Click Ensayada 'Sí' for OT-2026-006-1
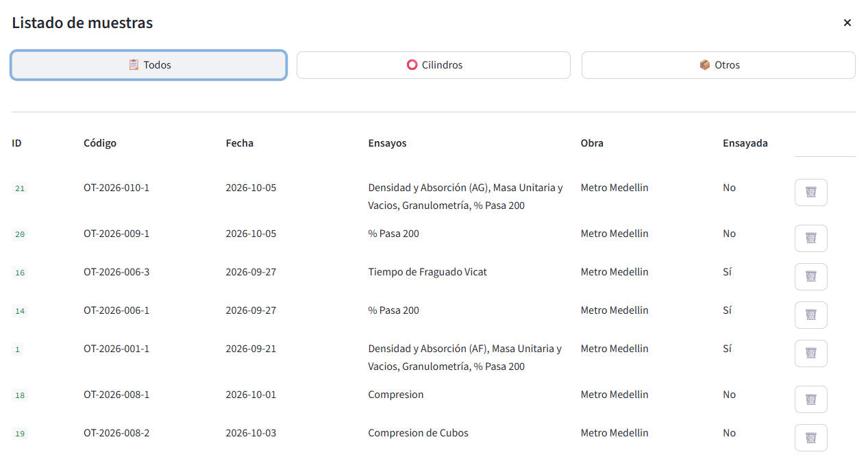The height and width of the screenshot is (459, 868). (x=728, y=310)
